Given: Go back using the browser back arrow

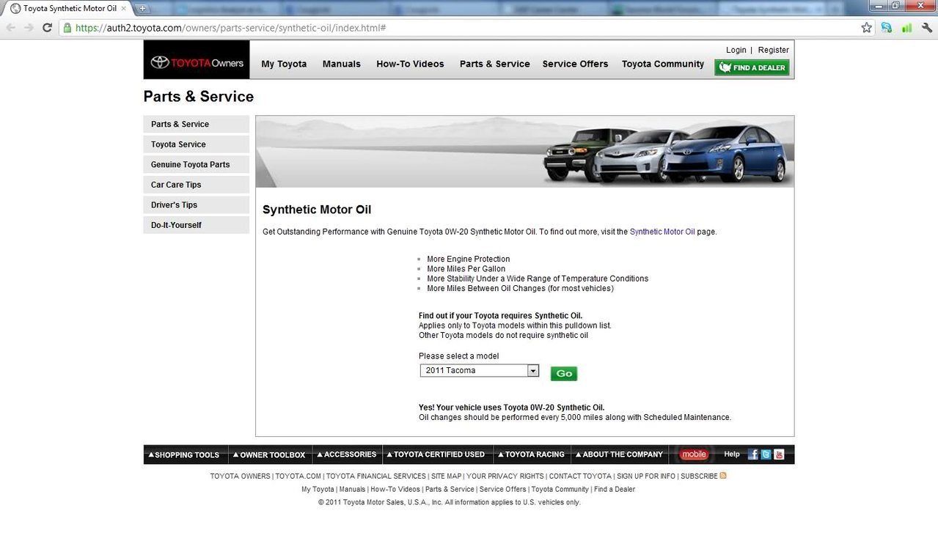Looking at the screenshot, I should [10, 28].
